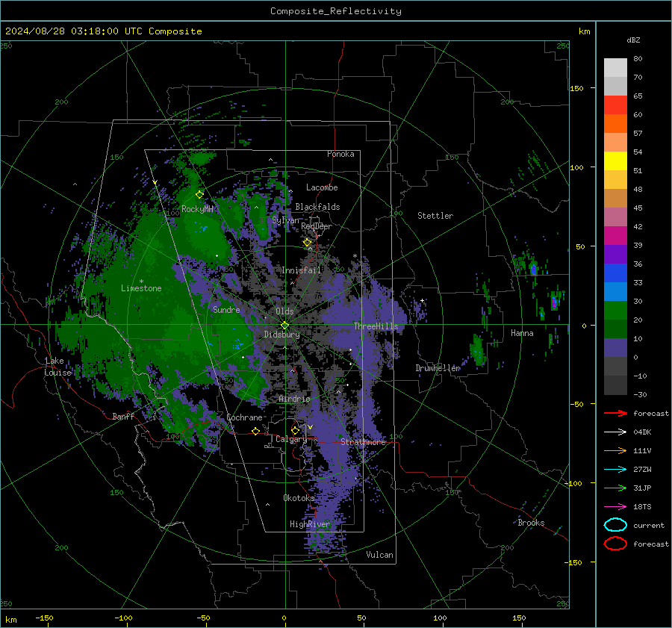Click the cyan 27ZW arrow in legend

point(615,470)
